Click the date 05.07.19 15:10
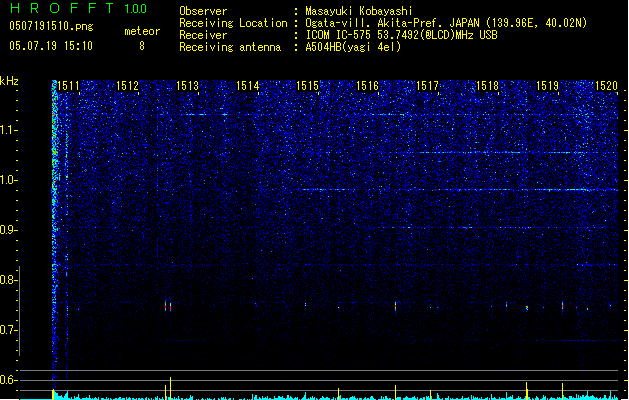Screen dimensions: 629x400 click(x=51, y=46)
